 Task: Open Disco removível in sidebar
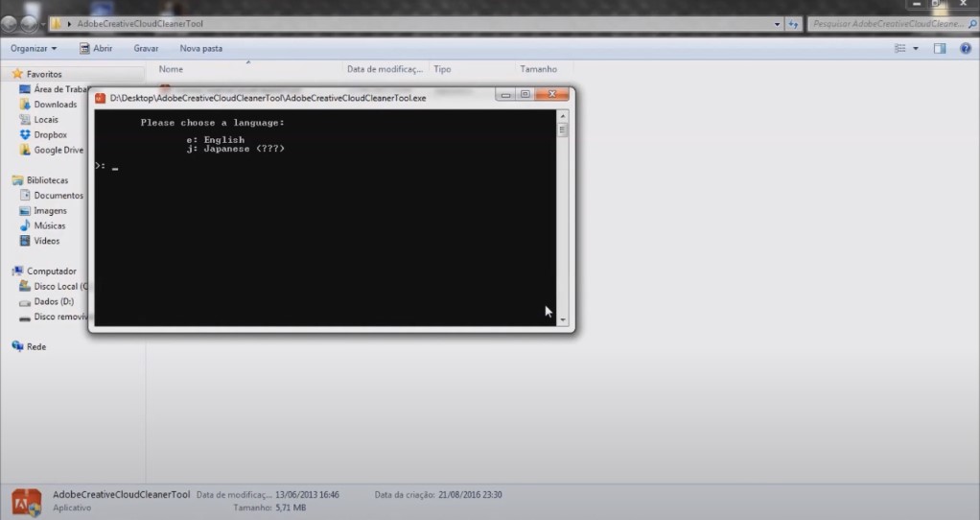click(x=60, y=317)
